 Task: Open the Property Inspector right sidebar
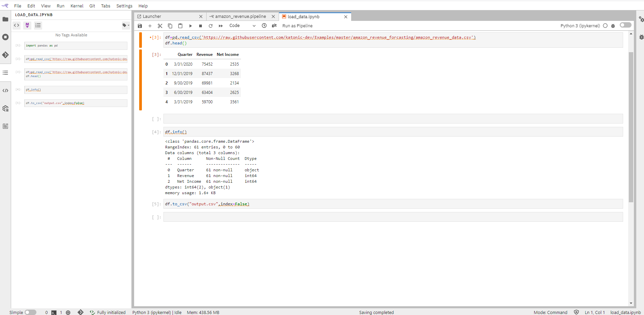[641, 20]
